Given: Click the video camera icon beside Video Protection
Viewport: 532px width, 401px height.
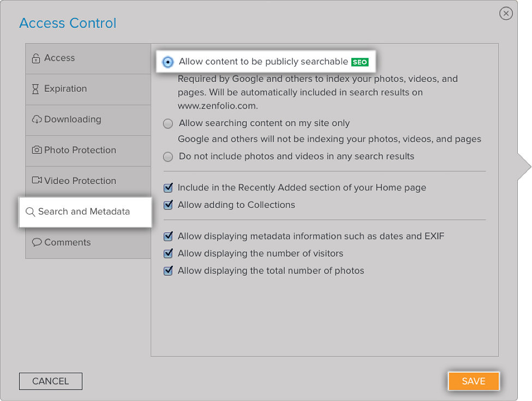Looking at the screenshot, I should (x=37, y=181).
